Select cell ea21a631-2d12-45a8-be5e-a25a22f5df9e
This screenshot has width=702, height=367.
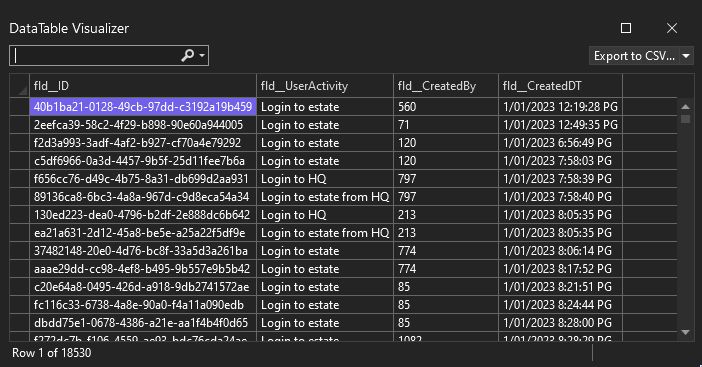pos(143,233)
